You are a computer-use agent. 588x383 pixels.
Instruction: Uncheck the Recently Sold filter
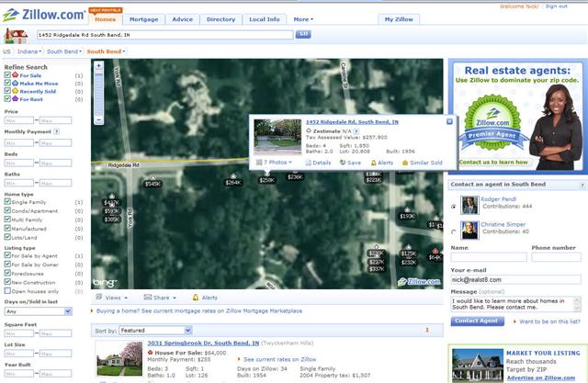point(7,90)
